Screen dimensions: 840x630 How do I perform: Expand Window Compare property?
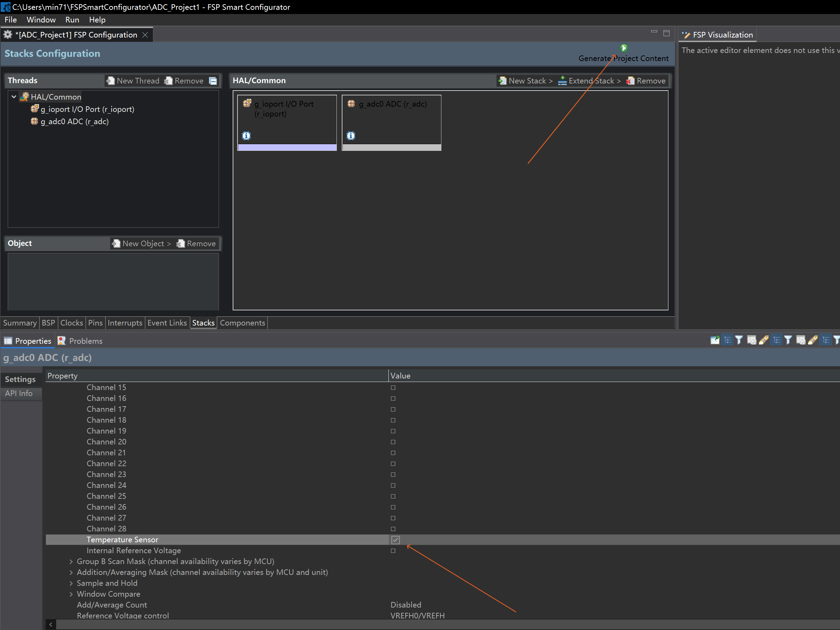click(71, 594)
